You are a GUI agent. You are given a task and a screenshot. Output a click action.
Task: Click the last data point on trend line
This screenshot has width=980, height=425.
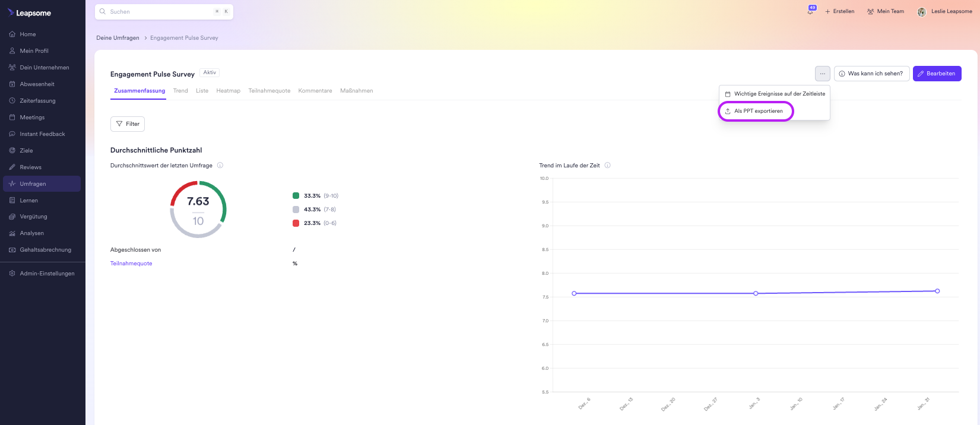point(937,291)
